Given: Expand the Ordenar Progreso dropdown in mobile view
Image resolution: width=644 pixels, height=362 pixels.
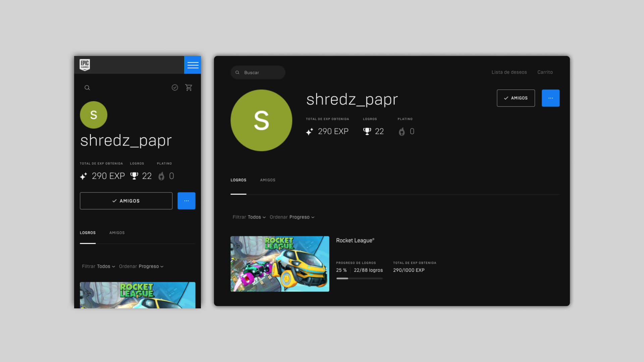Looking at the screenshot, I should click(141, 266).
